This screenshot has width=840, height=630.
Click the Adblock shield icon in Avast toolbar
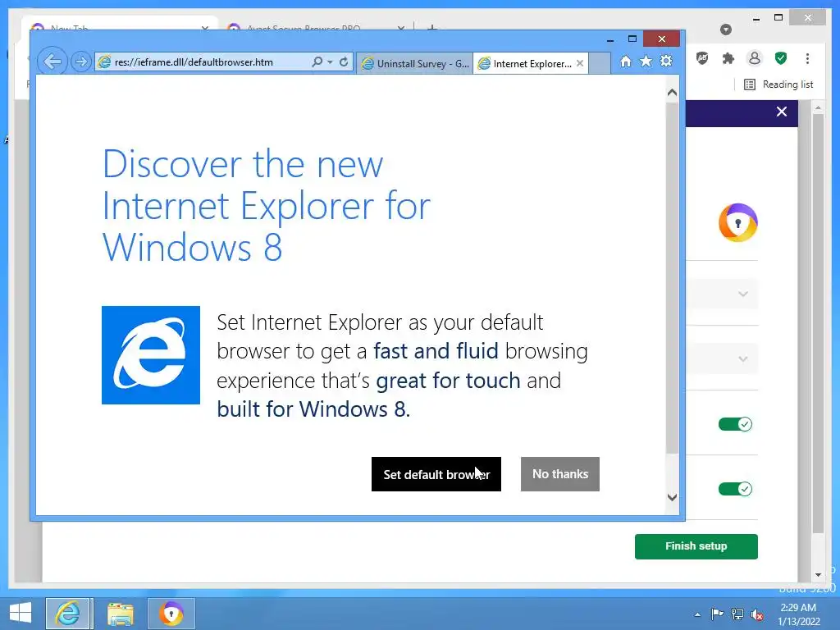click(x=702, y=58)
